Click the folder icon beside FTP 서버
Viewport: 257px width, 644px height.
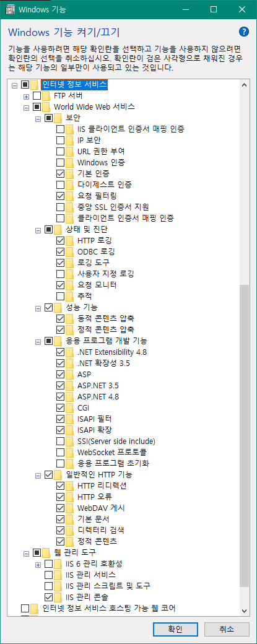(x=46, y=96)
